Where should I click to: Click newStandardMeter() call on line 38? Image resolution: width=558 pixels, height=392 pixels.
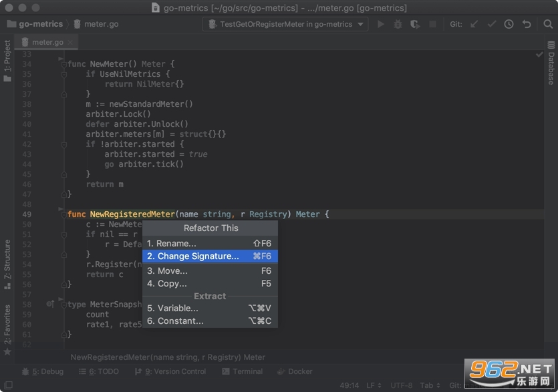tap(151, 104)
